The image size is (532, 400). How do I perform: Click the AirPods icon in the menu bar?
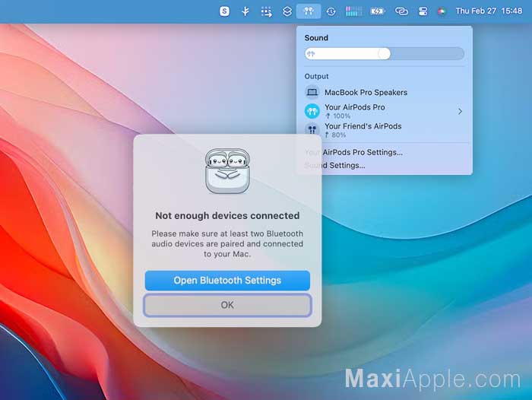tap(309, 11)
